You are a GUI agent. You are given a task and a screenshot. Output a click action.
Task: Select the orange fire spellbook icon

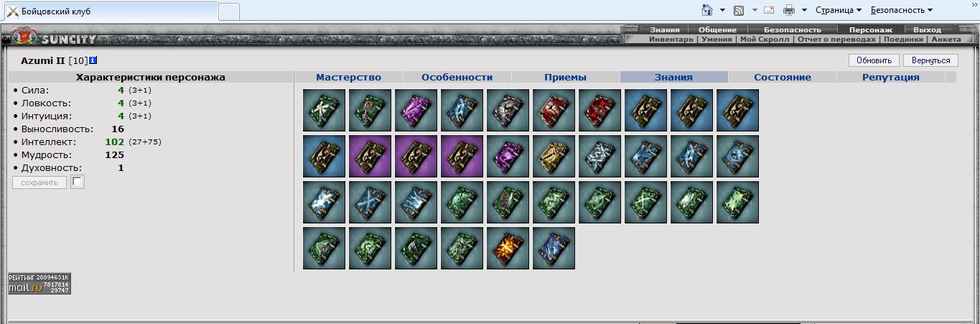click(x=508, y=248)
